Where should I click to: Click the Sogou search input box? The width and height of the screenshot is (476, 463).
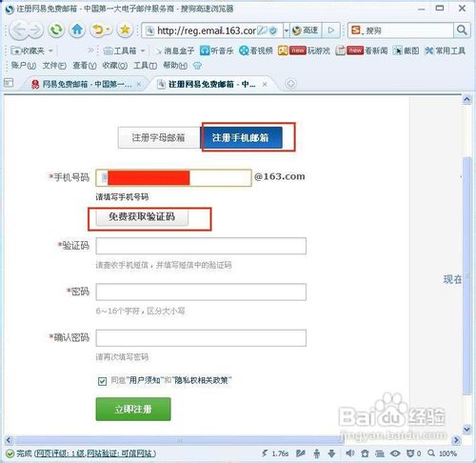pos(409,30)
